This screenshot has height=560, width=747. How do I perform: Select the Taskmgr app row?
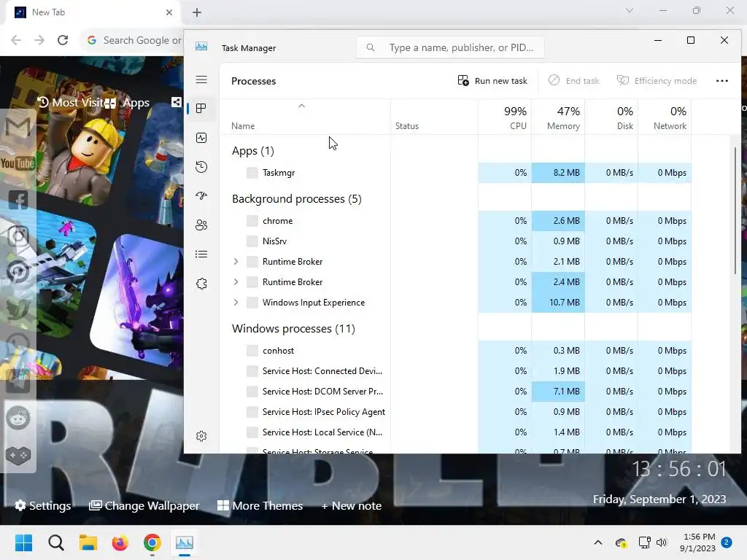456,173
